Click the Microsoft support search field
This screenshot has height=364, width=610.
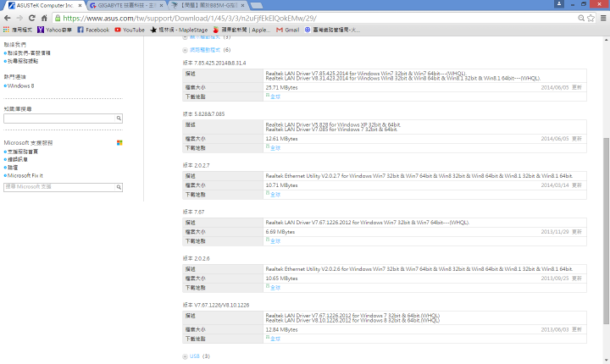click(x=59, y=187)
